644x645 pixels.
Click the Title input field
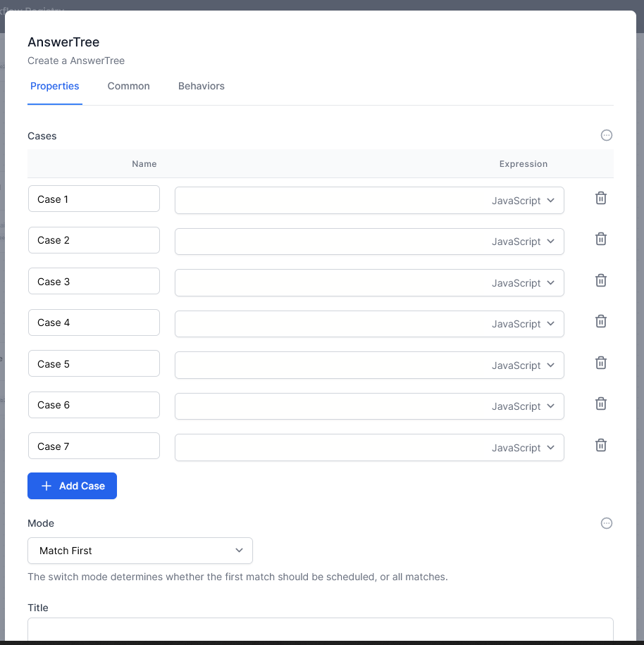(x=321, y=629)
